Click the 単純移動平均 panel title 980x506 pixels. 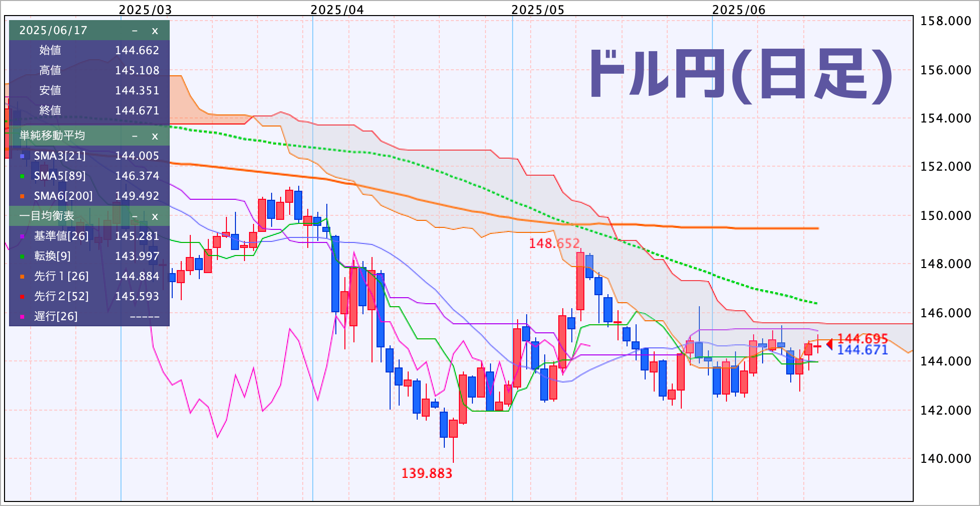click(x=52, y=136)
